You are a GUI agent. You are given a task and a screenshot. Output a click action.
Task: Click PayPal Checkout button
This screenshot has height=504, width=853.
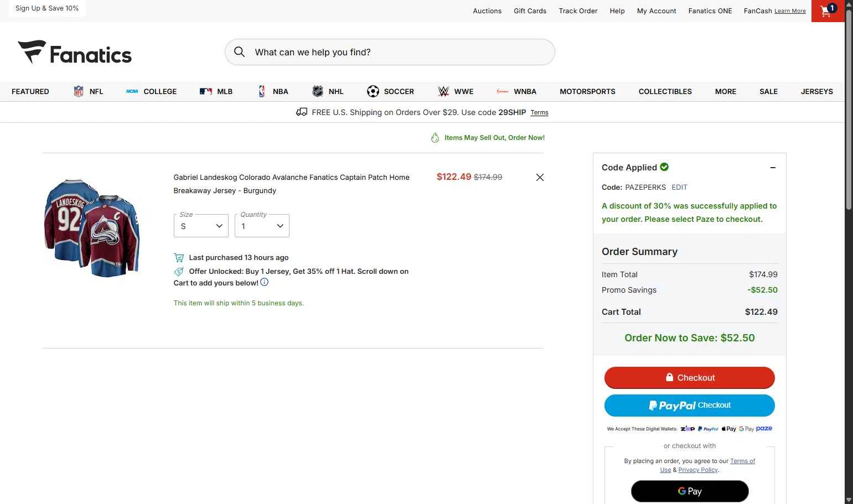click(x=689, y=406)
